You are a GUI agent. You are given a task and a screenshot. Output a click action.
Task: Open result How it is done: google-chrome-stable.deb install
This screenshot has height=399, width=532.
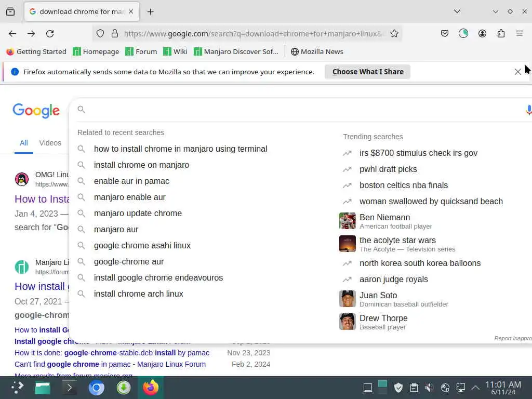(112, 353)
